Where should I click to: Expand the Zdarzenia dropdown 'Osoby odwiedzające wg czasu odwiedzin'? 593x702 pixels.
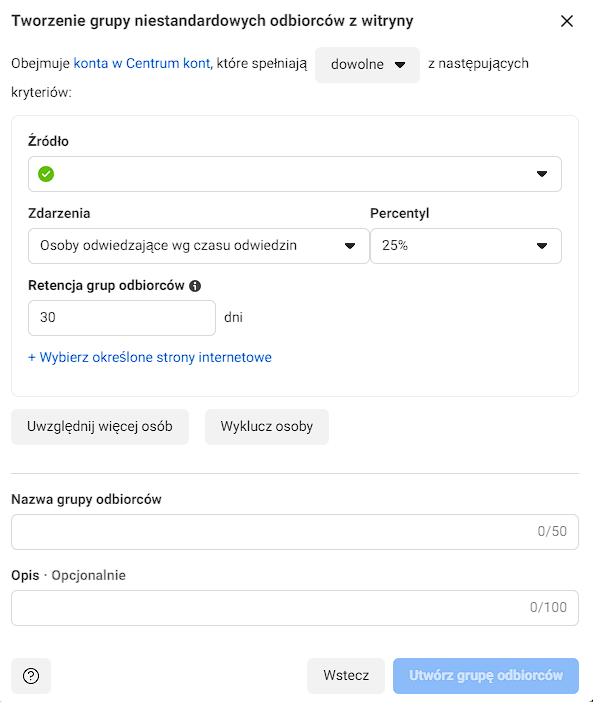point(199,246)
